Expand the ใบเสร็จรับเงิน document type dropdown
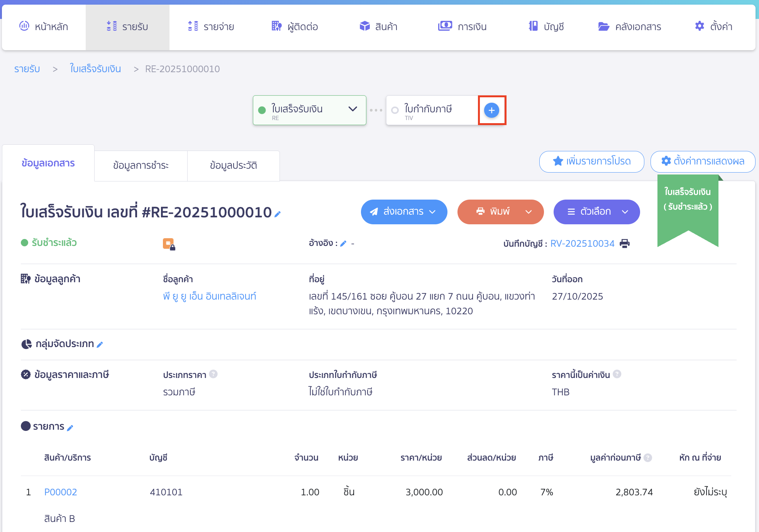 click(x=352, y=109)
